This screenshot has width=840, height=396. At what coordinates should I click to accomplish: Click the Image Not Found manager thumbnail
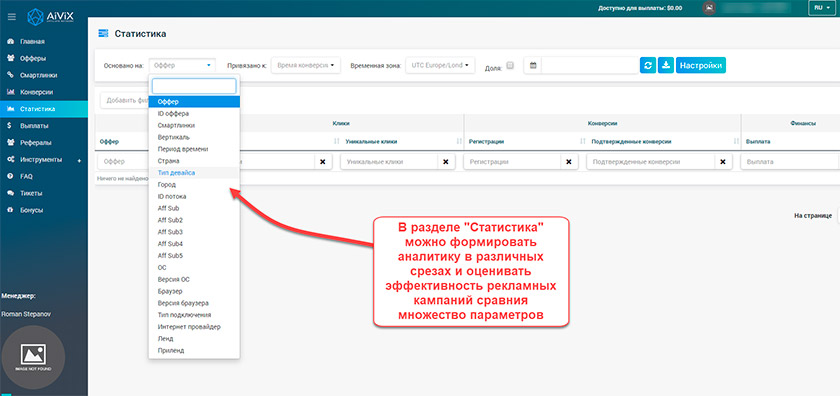coord(33,357)
